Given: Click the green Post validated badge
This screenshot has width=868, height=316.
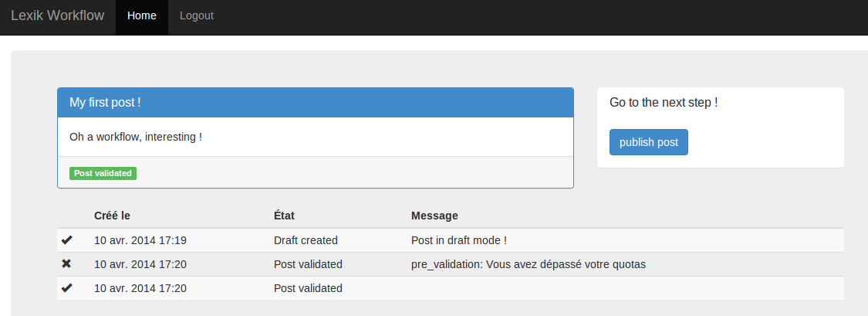Looking at the screenshot, I should point(103,173).
